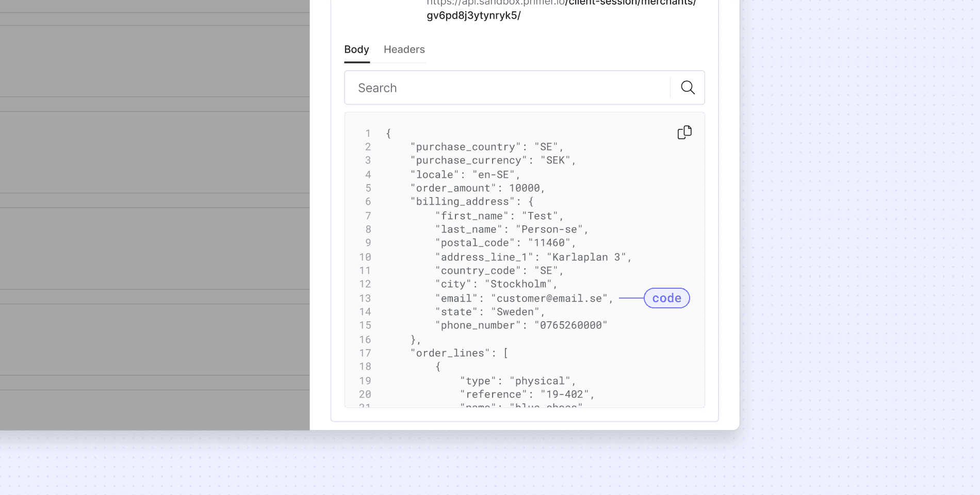Switch to the Headers tab
This screenshot has height=495, width=980.
click(404, 49)
